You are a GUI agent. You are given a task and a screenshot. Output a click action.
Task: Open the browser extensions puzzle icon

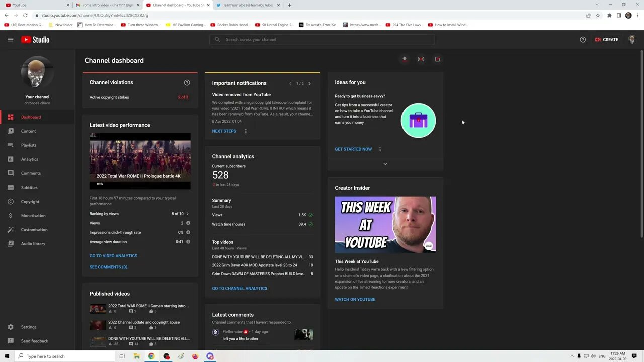point(609,15)
